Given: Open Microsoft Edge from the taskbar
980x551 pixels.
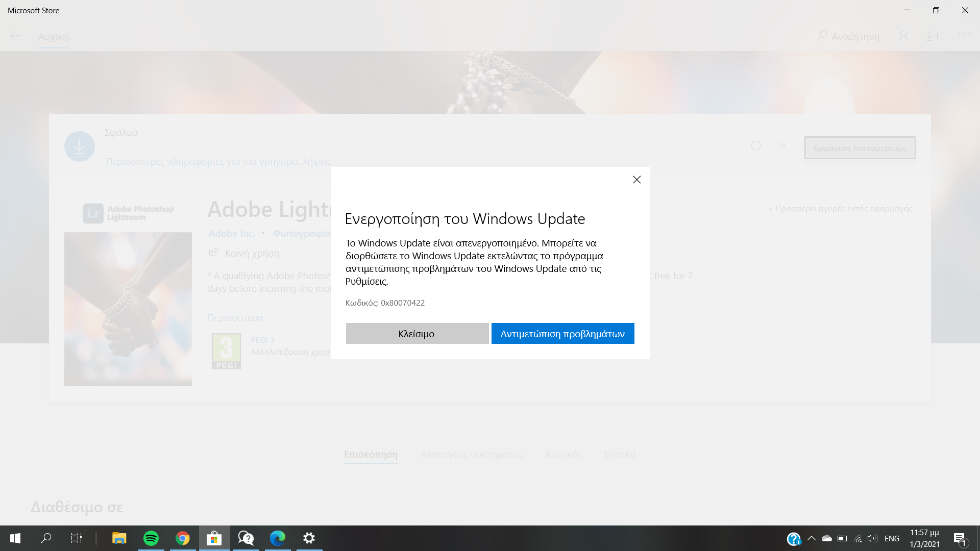Looking at the screenshot, I should (x=278, y=538).
